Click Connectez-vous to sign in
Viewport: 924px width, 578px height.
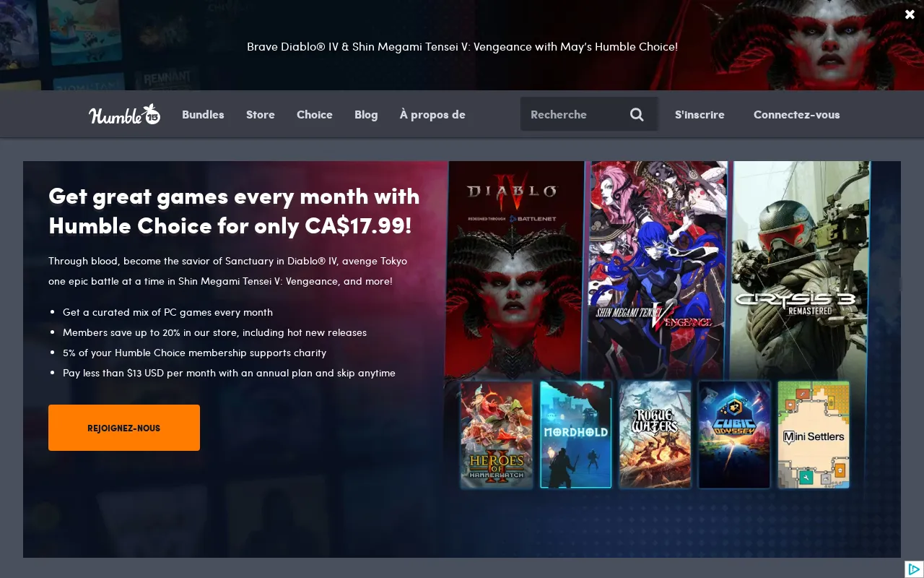(x=797, y=114)
